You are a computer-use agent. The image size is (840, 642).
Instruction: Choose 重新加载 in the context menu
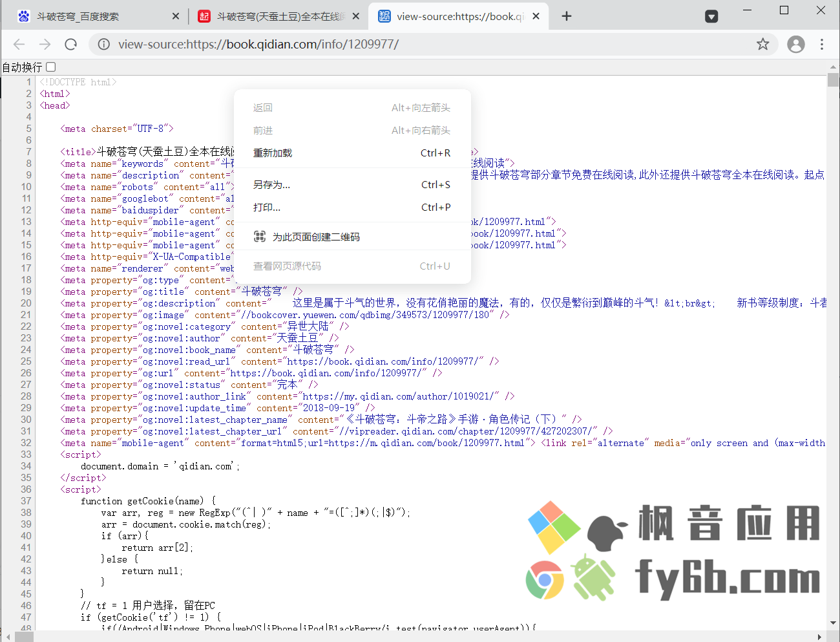[x=352, y=153]
